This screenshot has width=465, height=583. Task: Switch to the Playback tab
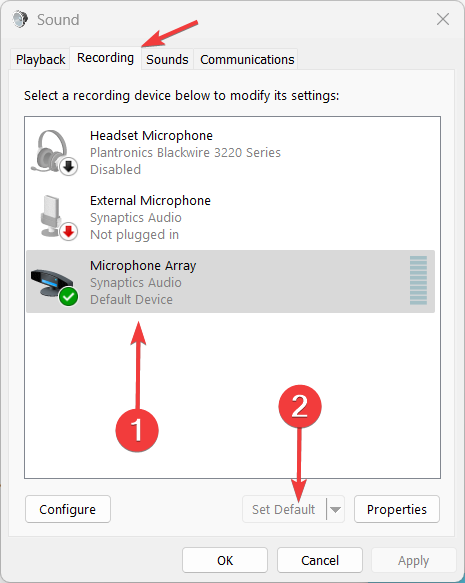41,59
